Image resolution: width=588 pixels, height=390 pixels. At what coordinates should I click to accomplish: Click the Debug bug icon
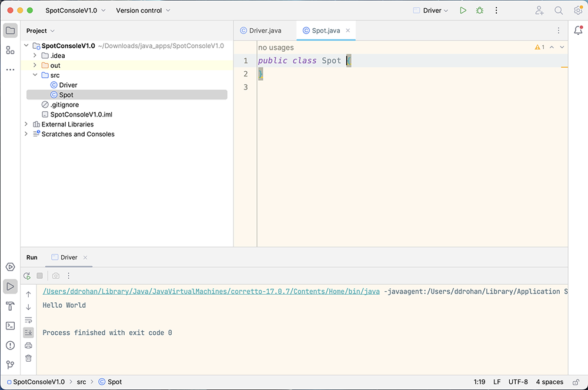pos(480,11)
